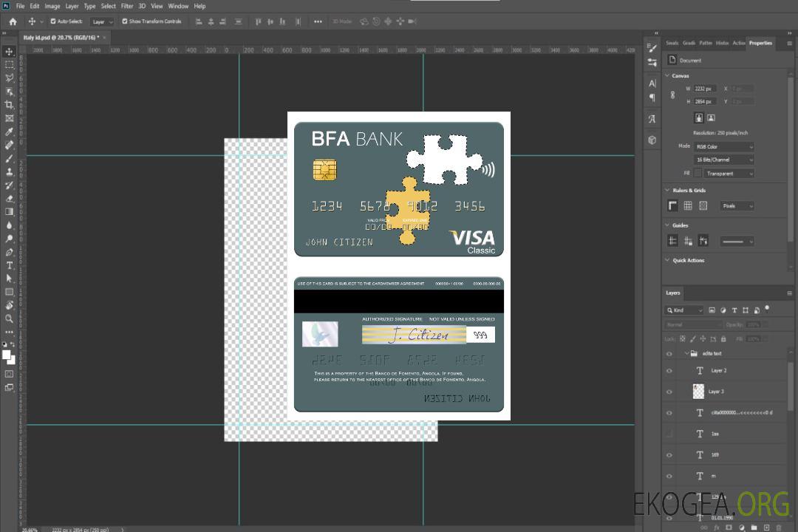Image resolution: width=798 pixels, height=532 pixels.
Task: Select the Hand tool
Action: pyautogui.click(x=9, y=305)
